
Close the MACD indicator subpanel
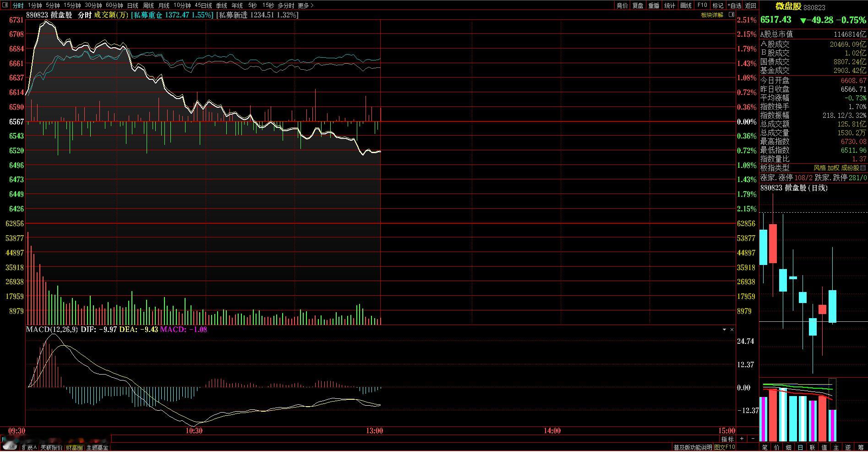(x=732, y=330)
